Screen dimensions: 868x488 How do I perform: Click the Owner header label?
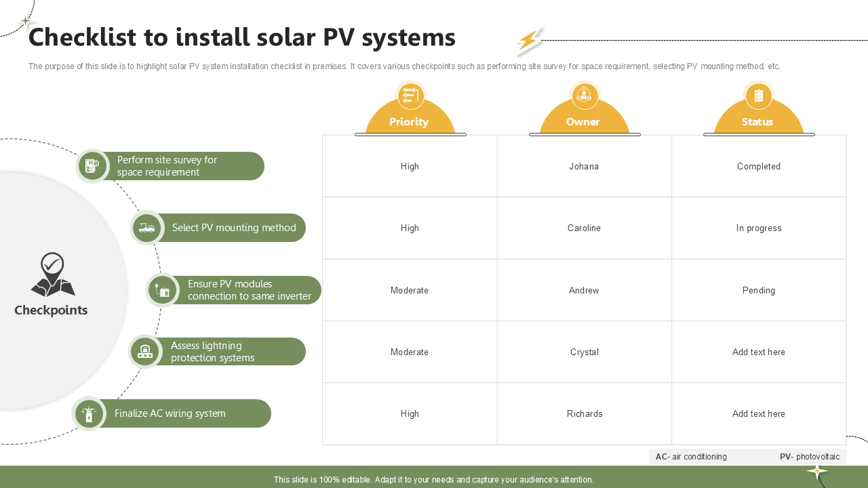(x=583, y=122)
